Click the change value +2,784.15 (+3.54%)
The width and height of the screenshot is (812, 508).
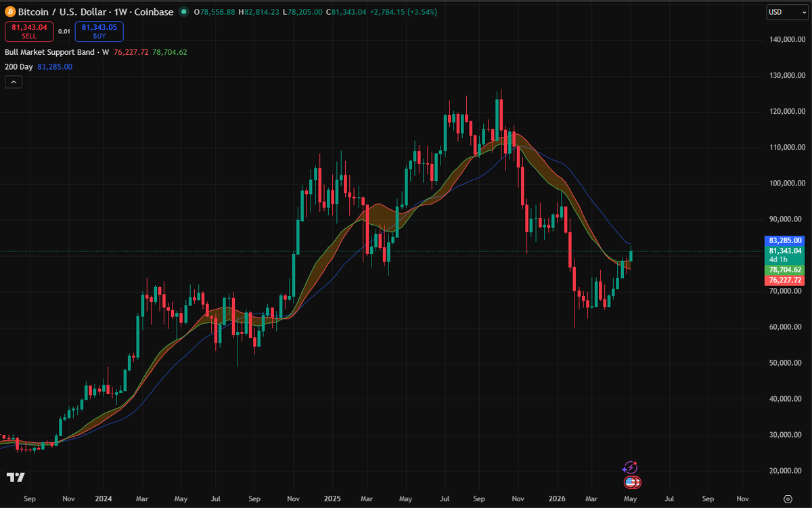click(403, 12)
